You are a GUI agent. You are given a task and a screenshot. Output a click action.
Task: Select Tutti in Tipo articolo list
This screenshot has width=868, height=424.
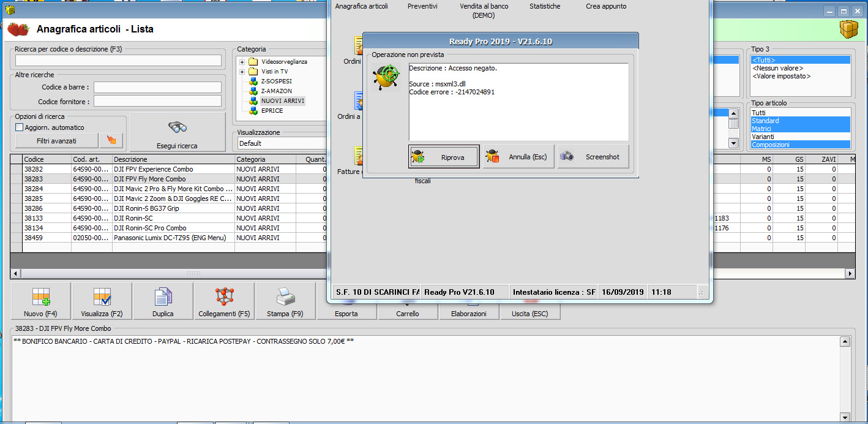tap(801, 113)
